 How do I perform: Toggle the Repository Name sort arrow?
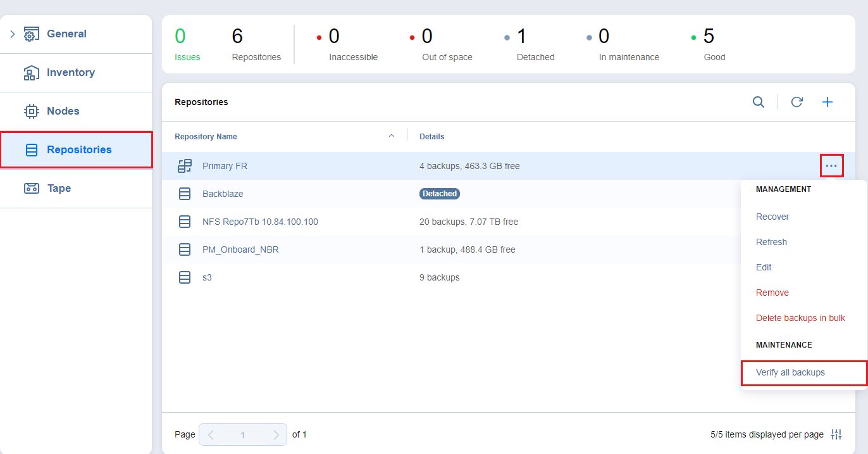point(392,134)
